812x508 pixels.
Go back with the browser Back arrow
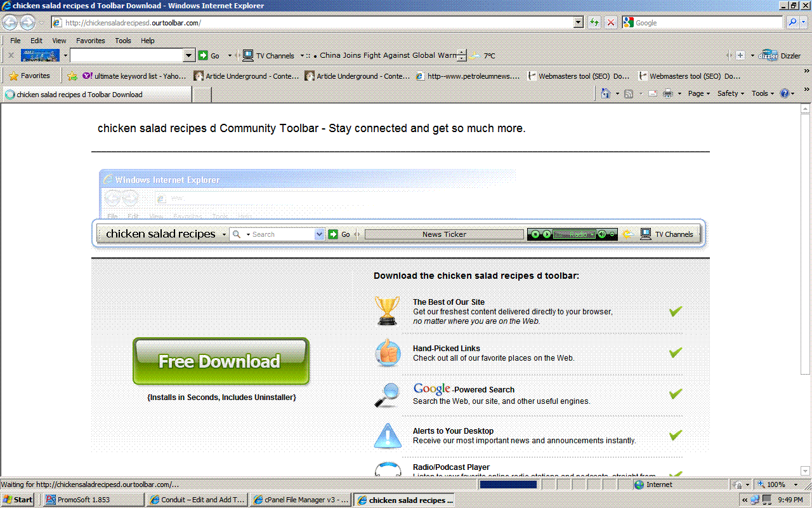pyautogui.click(x=10, y=23)
